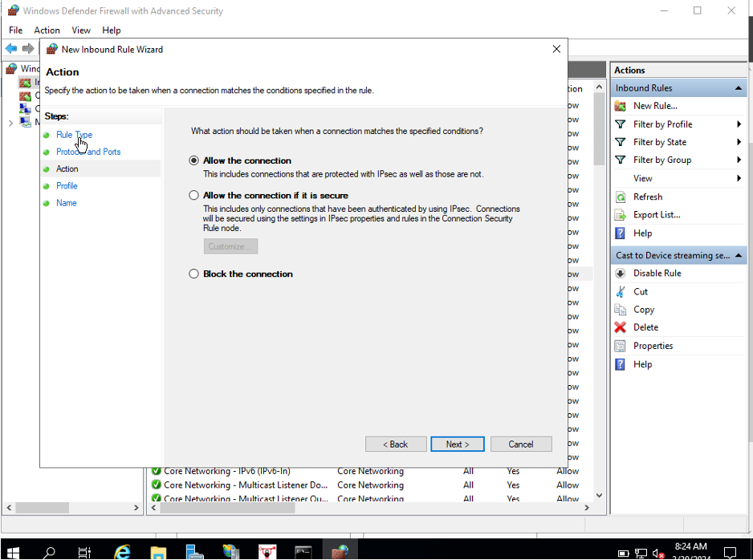Select the Outbound Rules icon in the console tree
The height and width of the screenshot is (560, 753).
[25, 95]
